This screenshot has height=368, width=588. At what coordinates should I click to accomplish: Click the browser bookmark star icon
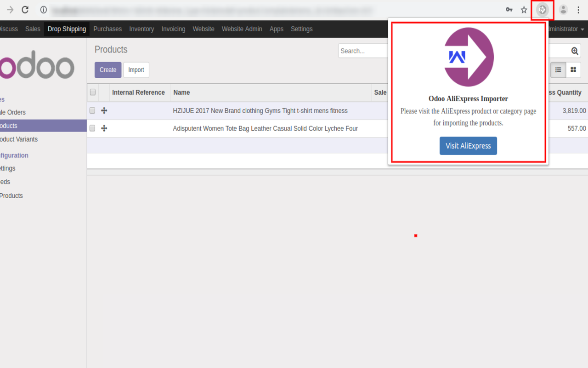click(x=524, y=9)
